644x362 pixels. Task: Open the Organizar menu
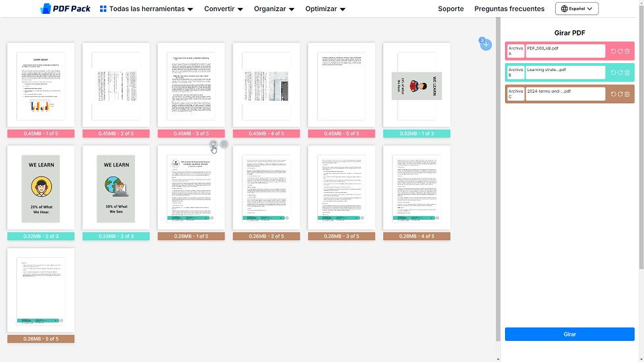[x=274, y=9]
